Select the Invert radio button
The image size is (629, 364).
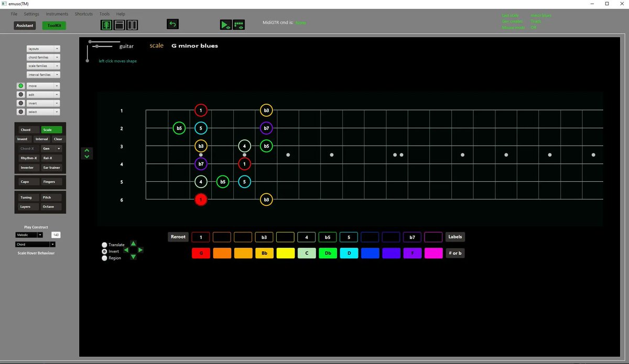(104, 251)
